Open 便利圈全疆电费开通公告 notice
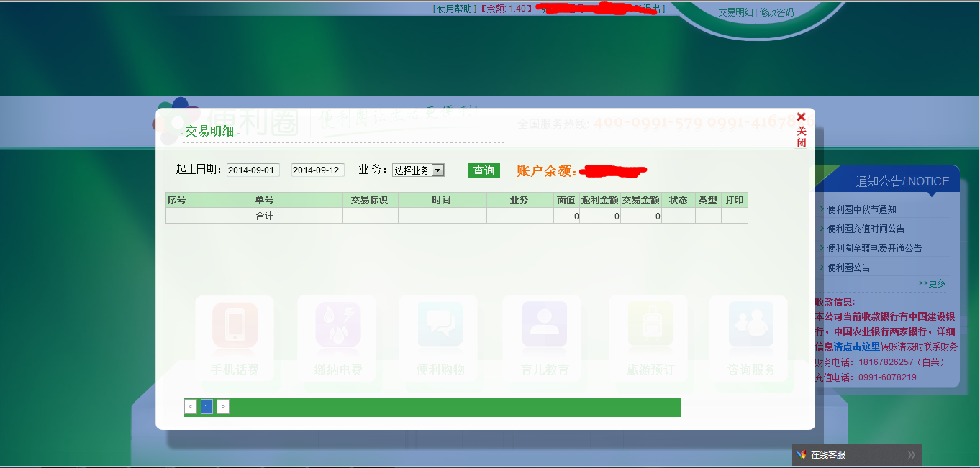The width and height of the screenshot is (980, 468). click(x=874, y=248)
